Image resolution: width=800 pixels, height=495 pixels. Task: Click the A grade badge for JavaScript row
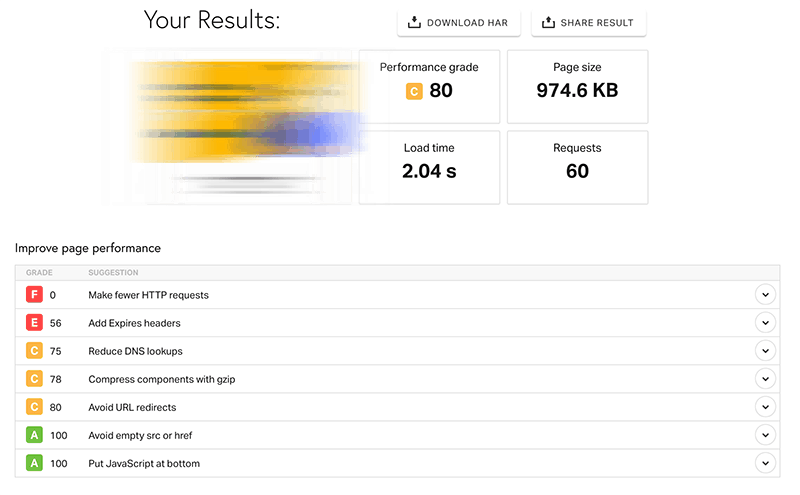point(34,463)
